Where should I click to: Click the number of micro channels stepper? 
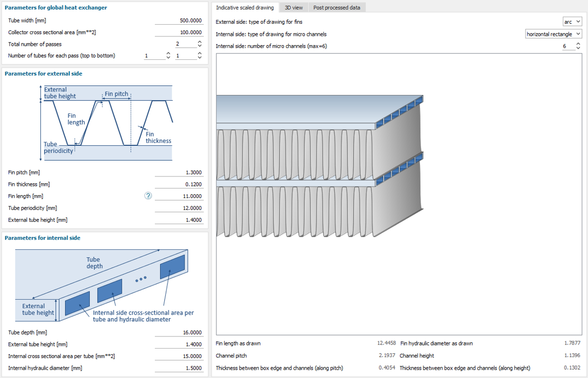pyautogui.click(x=569, y=46)
